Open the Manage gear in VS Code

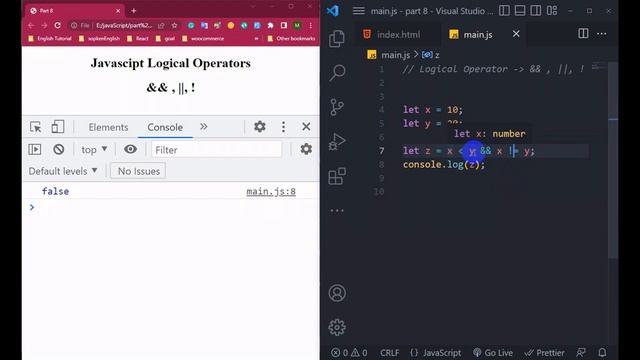pos(337,327)
